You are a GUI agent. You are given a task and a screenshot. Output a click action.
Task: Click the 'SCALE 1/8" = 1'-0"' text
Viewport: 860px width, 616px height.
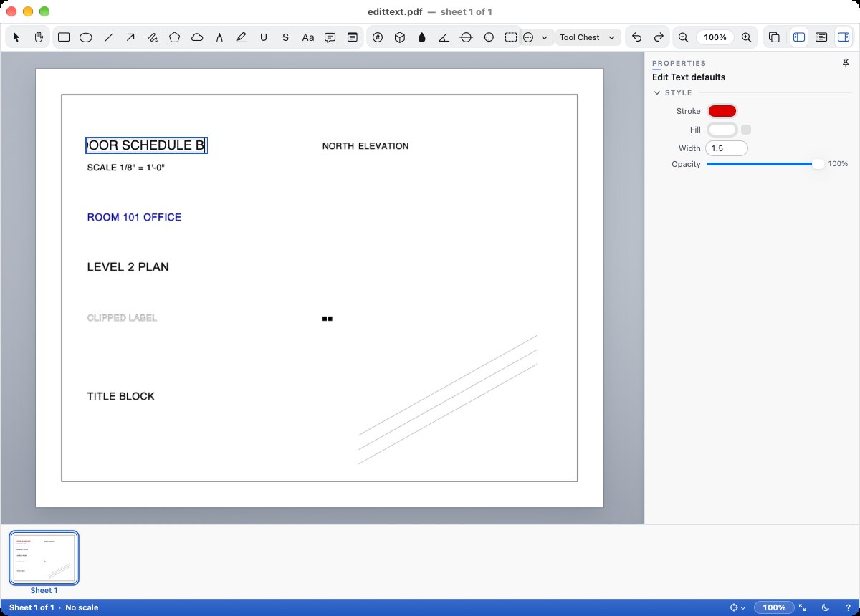126,168
